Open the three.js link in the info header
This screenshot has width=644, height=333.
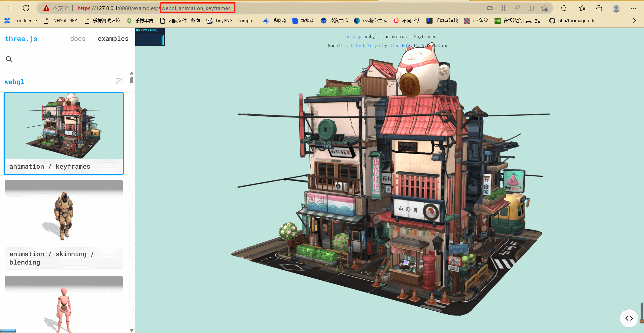pyautogui.click(x=352, y=36)
